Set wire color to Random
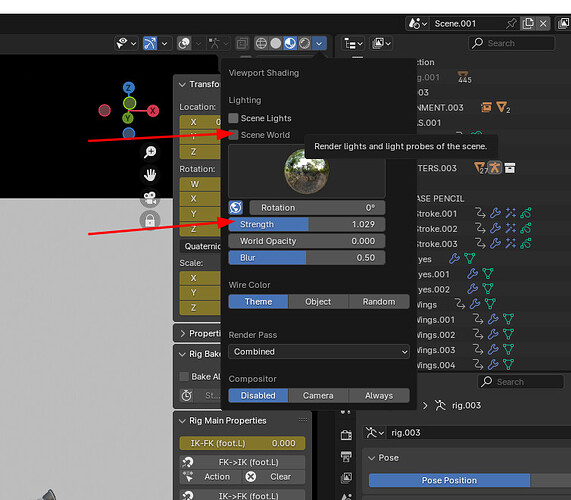Image resolution: width=571 pixels, height=500 pixels. tap(379, 302)
